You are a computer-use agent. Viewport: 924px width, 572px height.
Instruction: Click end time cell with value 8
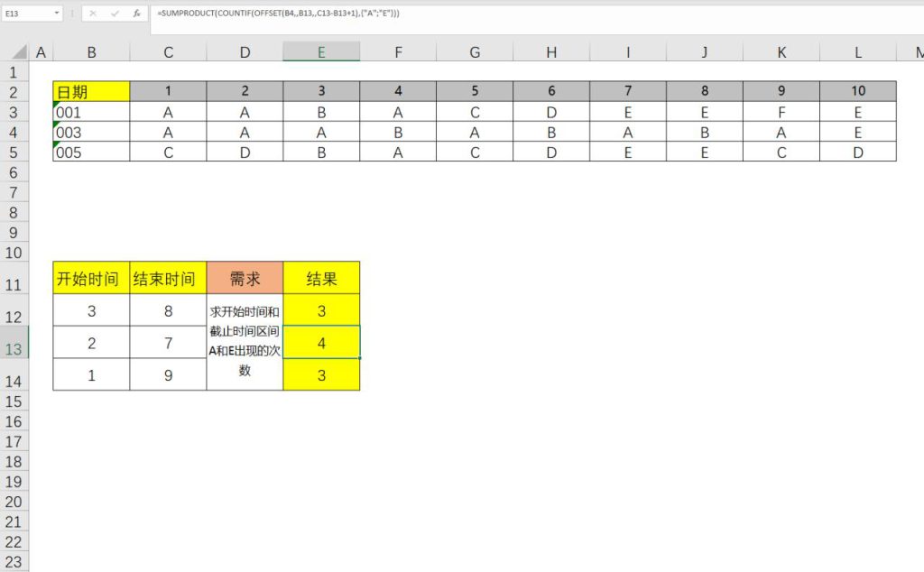tap(168, 310)
